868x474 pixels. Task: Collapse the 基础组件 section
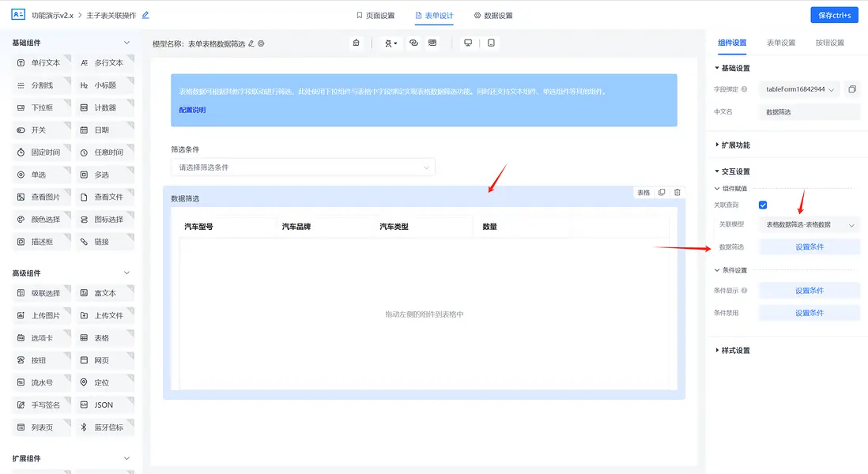pos(126,43)
